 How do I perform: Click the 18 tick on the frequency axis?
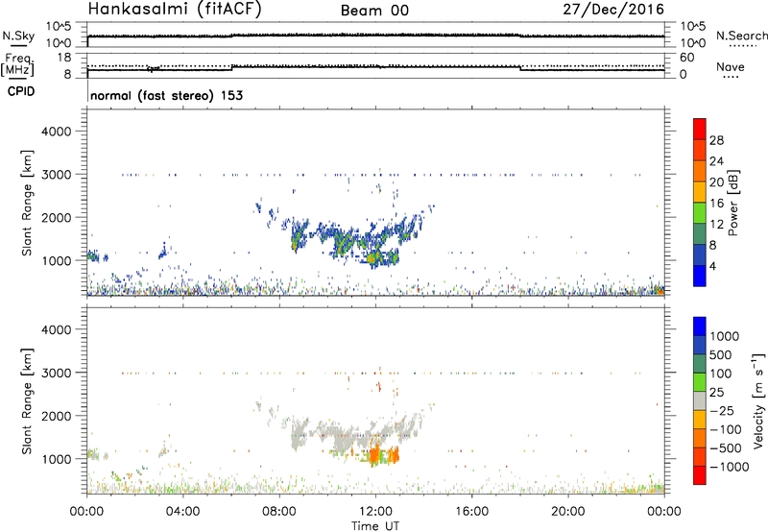64,58
